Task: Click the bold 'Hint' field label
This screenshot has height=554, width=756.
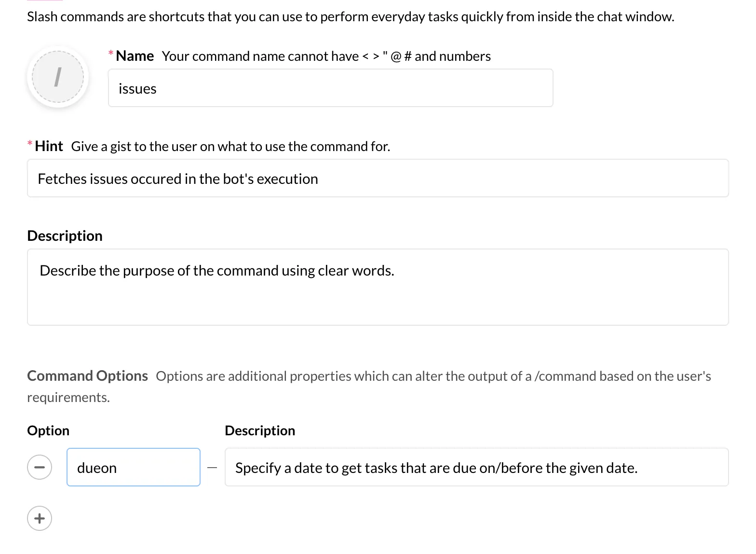Action: coord(49,146)
